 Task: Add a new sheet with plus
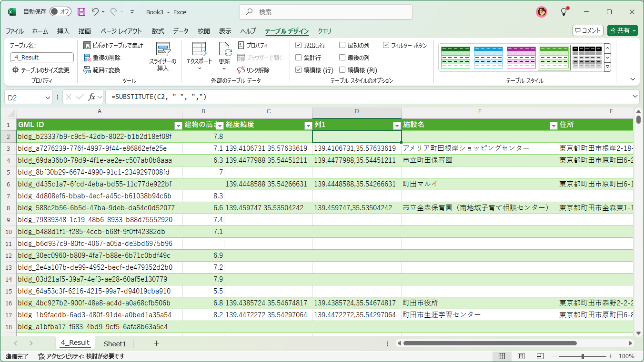point(156,343)
